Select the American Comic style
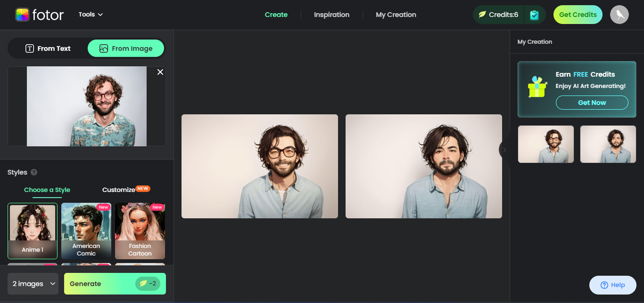The height and width of the screenshot is (303, 644). [x=86, y=231]
